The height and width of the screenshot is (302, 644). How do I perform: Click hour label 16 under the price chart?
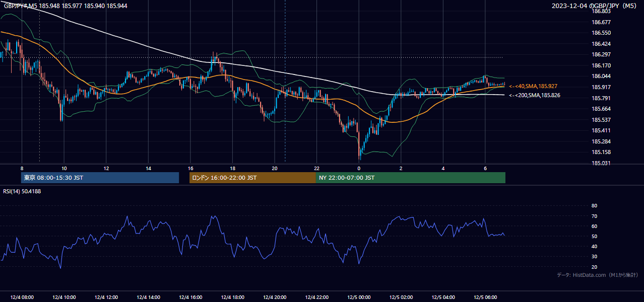point(190,168)
